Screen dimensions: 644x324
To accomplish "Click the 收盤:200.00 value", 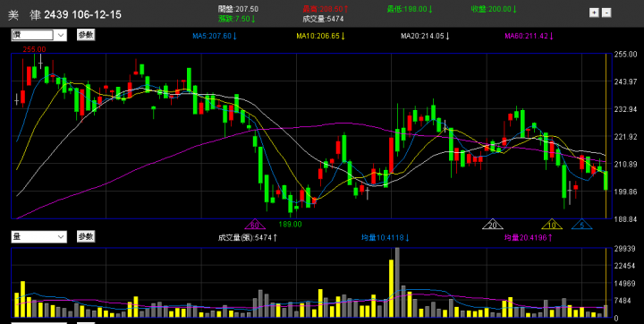I will 494,9.
